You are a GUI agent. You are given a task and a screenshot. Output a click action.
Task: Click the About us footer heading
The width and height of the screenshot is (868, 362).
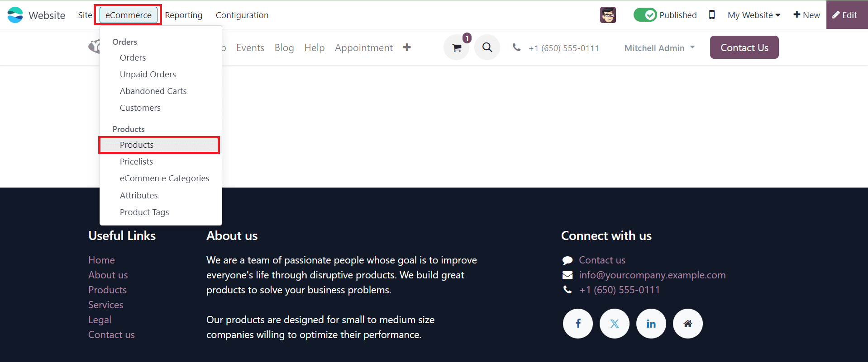point(232,236)
